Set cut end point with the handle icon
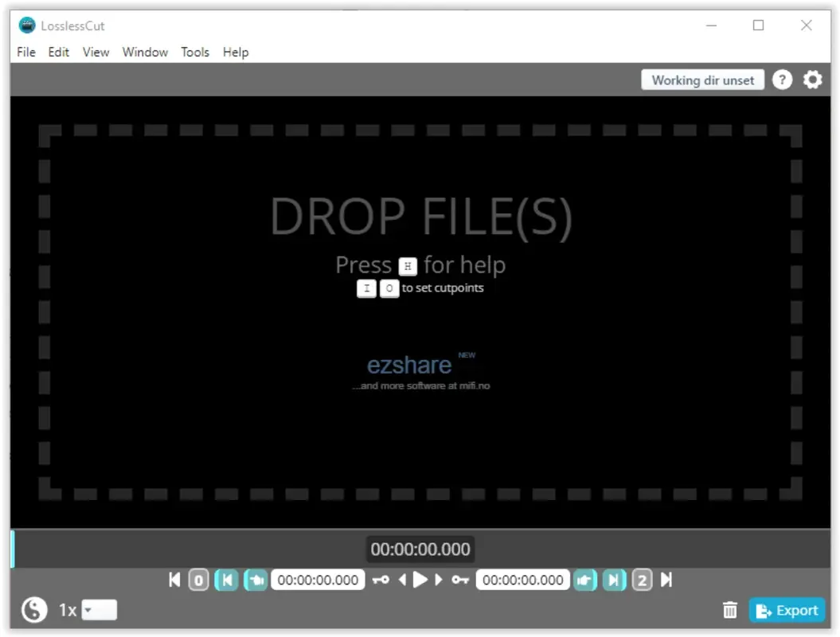This screenshot has height=637, width=840. pyautogui.click(x=585, y=580)
